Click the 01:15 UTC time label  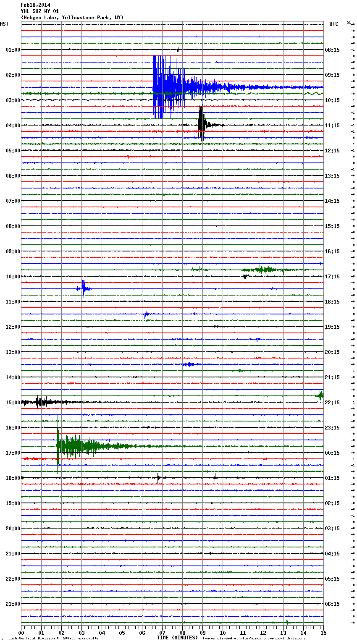tap(332, 478)
